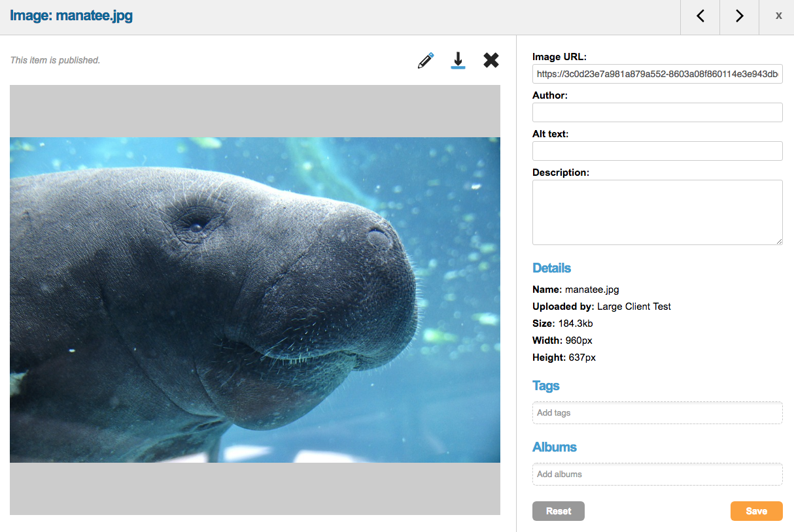Select the Image URL field

tap(657, 74)
